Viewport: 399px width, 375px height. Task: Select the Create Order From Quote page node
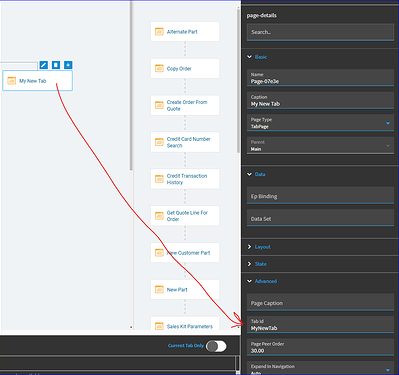pyautogui.click(x=185, y=105)
